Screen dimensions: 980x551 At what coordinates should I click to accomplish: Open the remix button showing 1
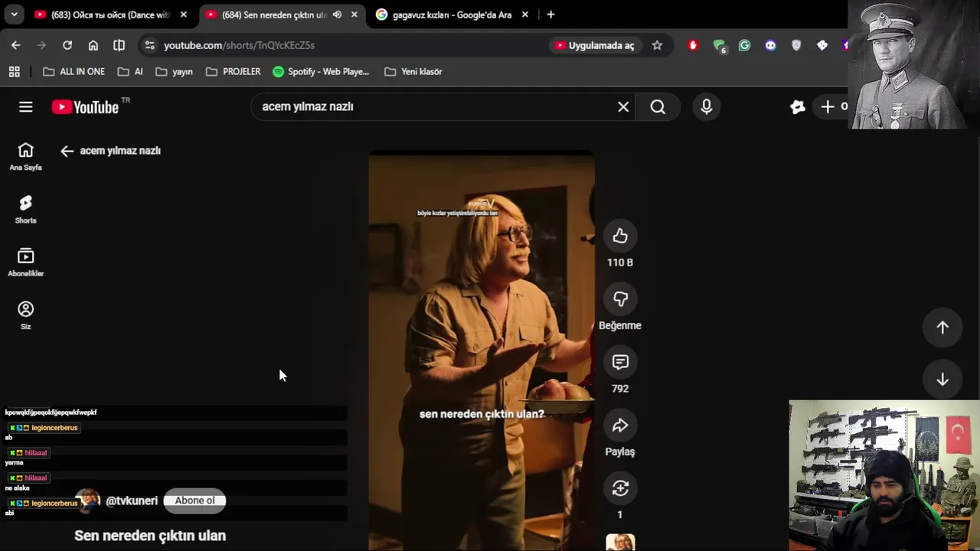(x=619, y=488)
